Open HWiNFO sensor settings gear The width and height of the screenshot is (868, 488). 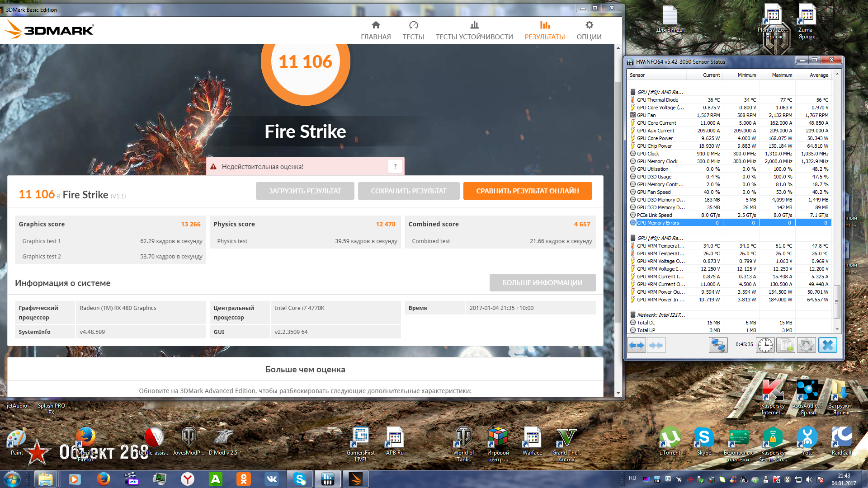(806, 345)
